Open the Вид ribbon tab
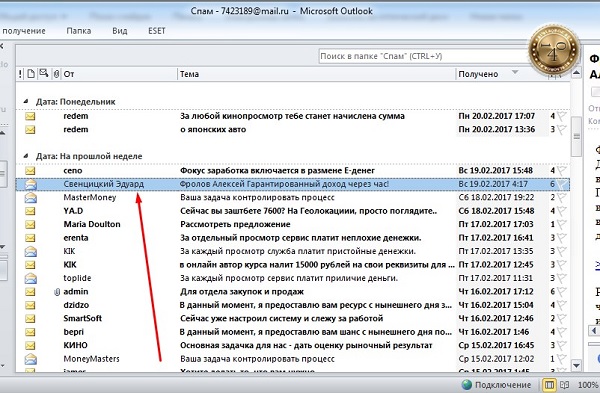 (119, 31)
